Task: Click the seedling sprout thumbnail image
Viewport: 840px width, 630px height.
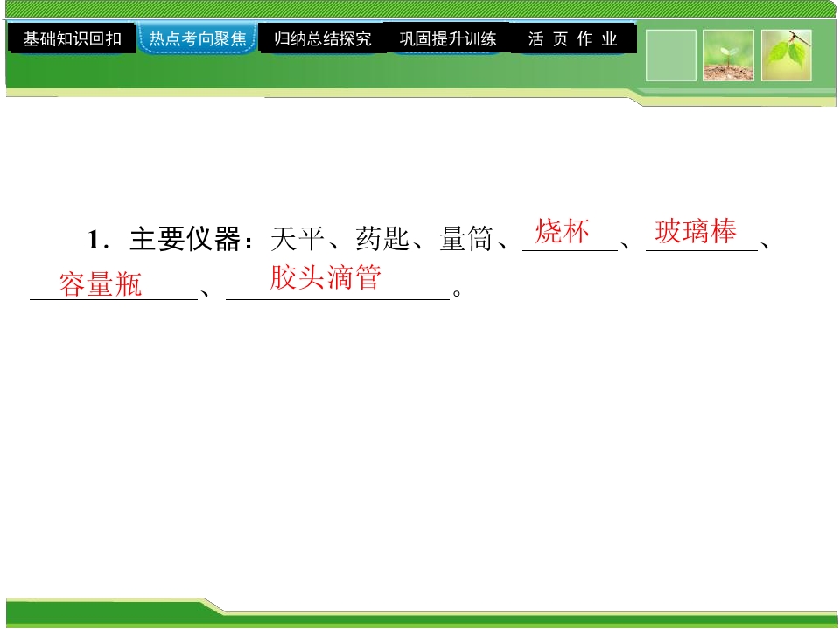Action: [x=728, y=55]
